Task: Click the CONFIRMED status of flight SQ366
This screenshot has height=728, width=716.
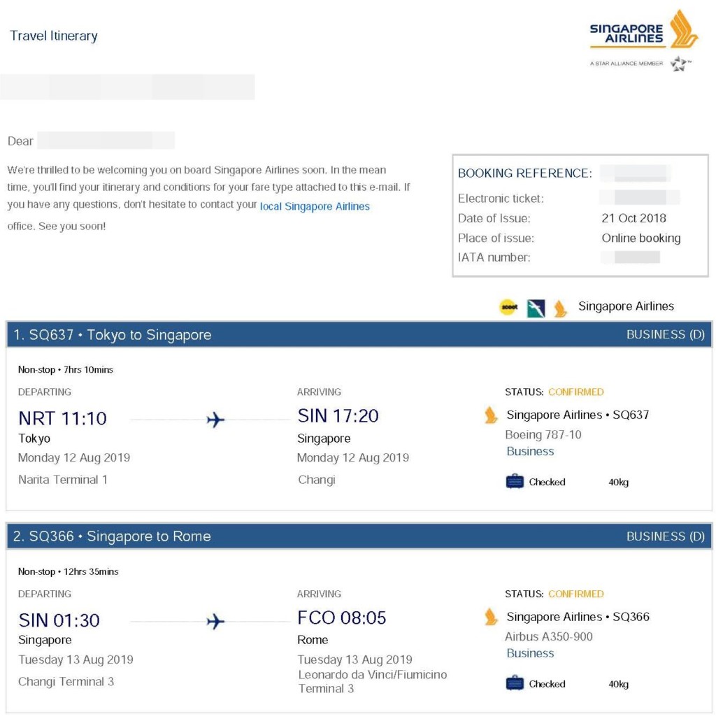Action: coord(575,594)
